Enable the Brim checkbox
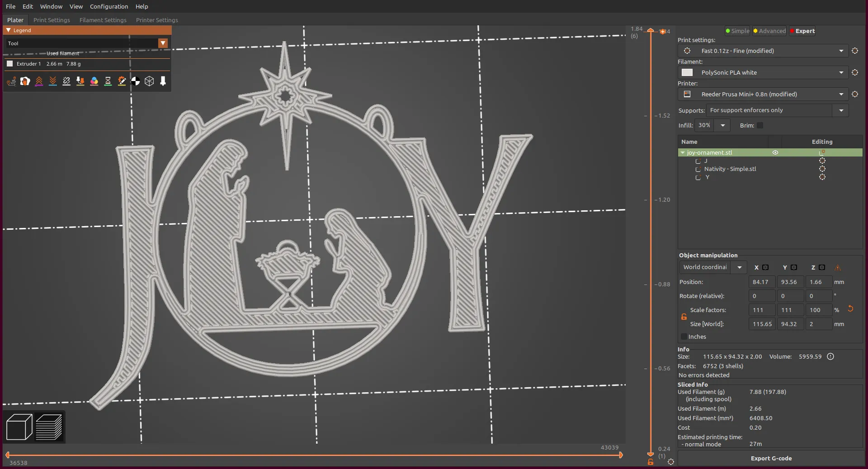 tap(760, 125)
